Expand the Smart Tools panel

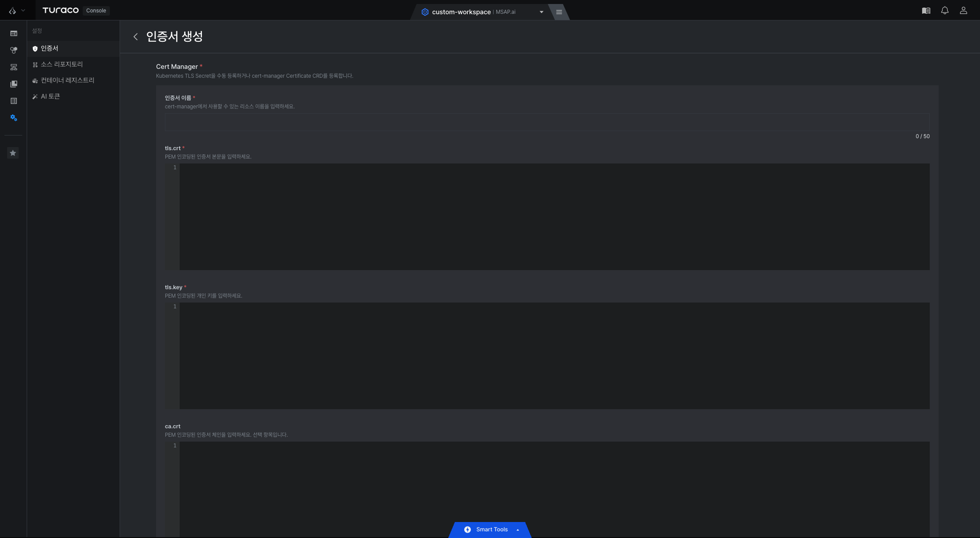click(x=490, y=530)
